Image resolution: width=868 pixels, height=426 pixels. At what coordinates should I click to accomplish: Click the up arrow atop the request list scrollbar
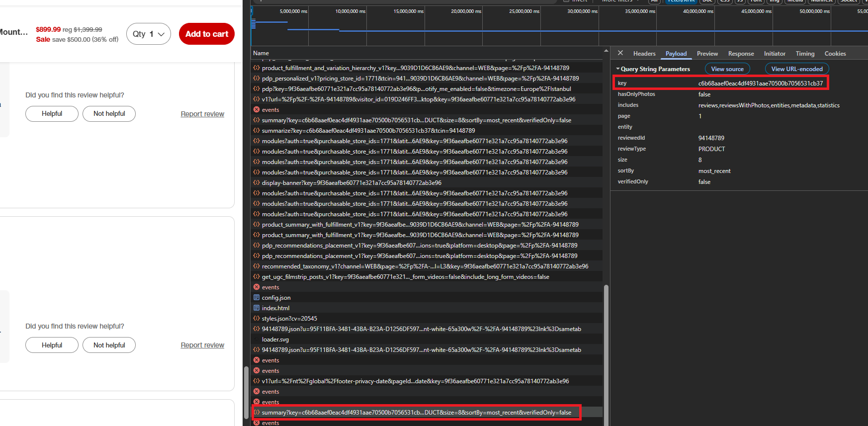click(606, 51)
